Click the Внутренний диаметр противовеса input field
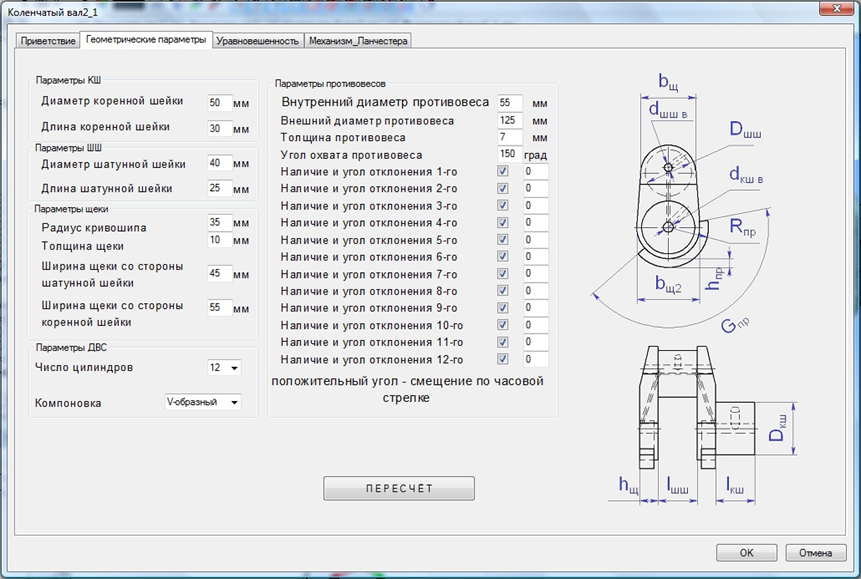This screenshot has width=861, height=579. (510, 103)
